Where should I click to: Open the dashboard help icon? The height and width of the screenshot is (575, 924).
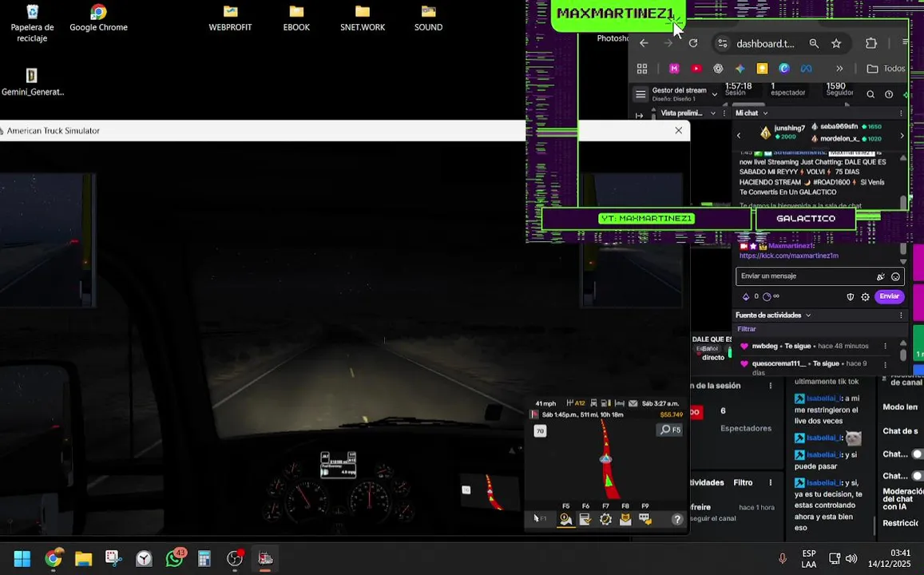point(889,94)
